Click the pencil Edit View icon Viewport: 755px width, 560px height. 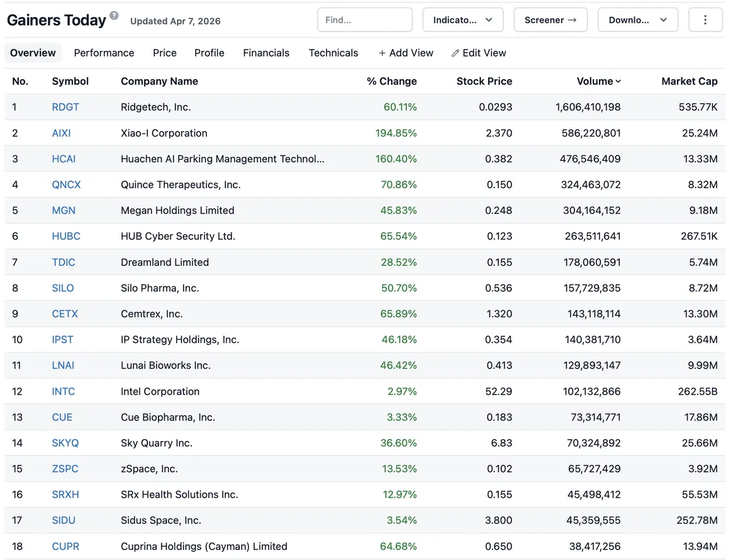pyautogui.click(x=456, y=53)
